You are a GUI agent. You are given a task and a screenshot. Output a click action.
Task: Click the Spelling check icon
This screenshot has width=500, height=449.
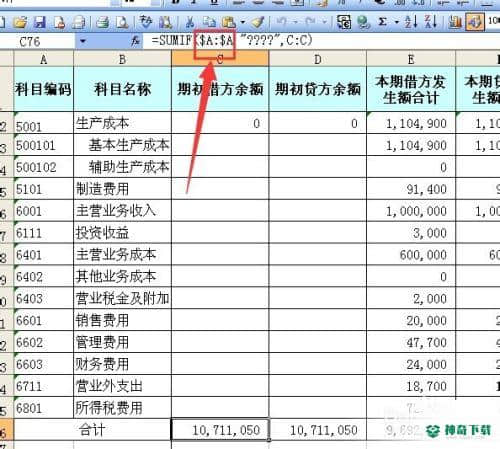pyautogui.click(x=145, y=22)
